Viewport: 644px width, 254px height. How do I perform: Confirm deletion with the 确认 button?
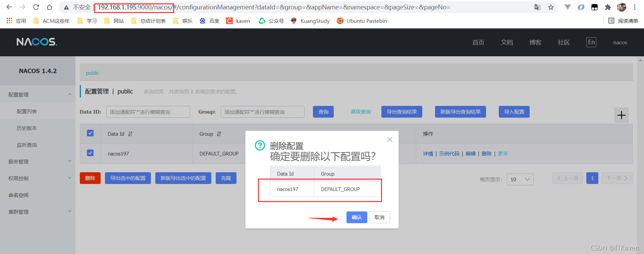[x=357, y=217]
